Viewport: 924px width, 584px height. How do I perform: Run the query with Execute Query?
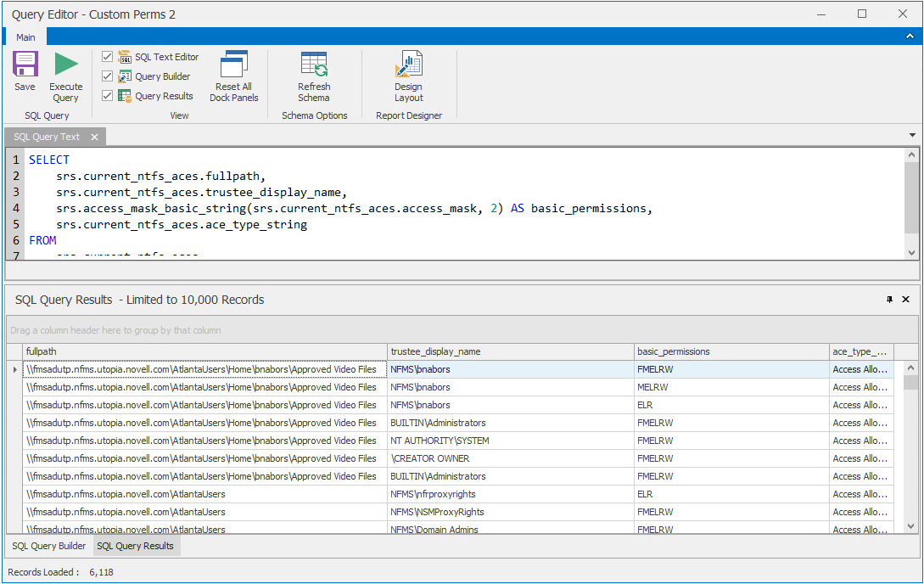tap(65, 66)
